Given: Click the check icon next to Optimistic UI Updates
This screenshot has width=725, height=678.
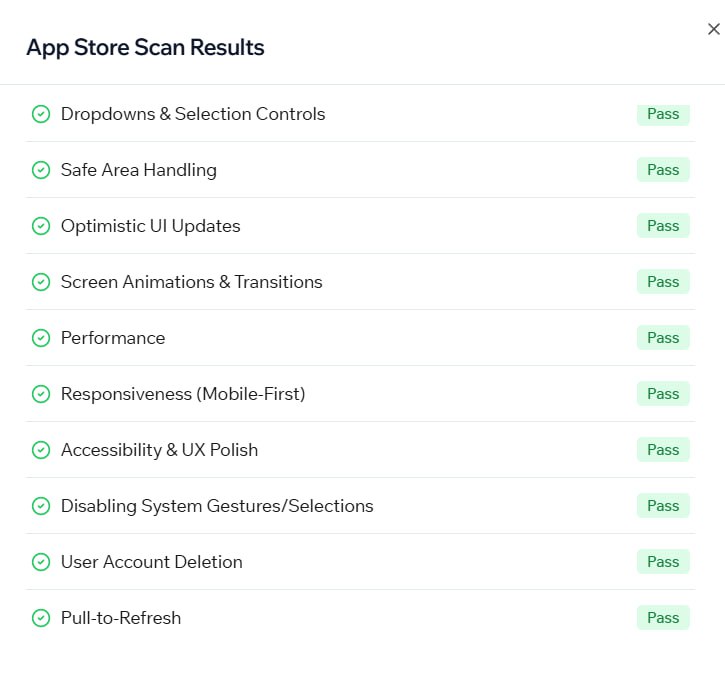Looking at the screenshot, I should pos(41,226).
